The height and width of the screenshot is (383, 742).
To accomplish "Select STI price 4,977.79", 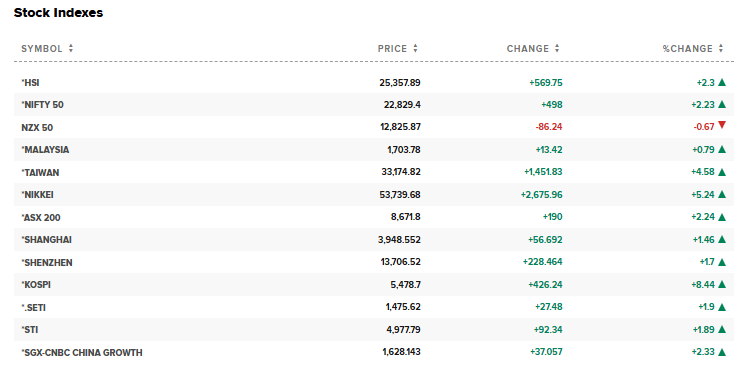I will (404, 330).
